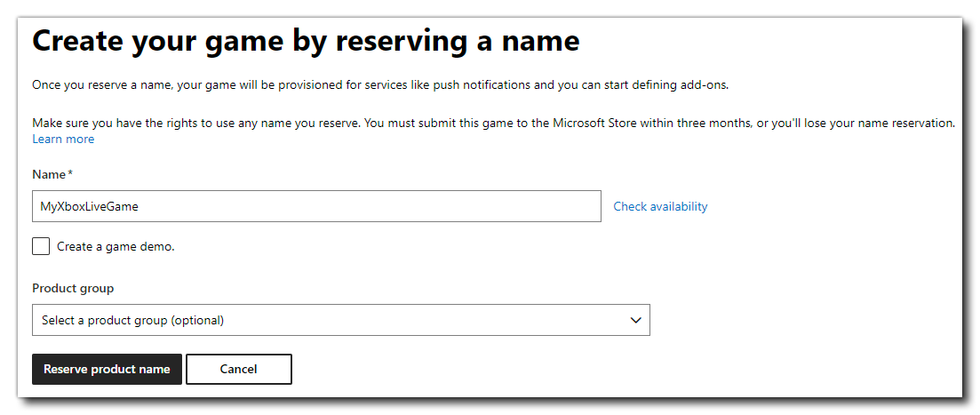The height and width of the screenshot is (415, 980).
Task: Click the 'Create a game demo.' label text
Action: click(116, 246)
